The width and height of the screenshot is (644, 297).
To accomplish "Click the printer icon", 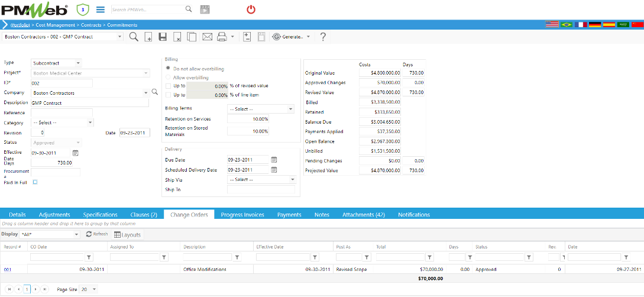I will pyautogui.click(x=222, y=37).
